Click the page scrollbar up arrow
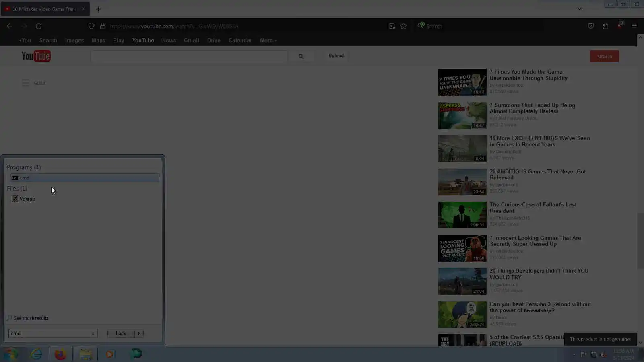 point(640,37)
